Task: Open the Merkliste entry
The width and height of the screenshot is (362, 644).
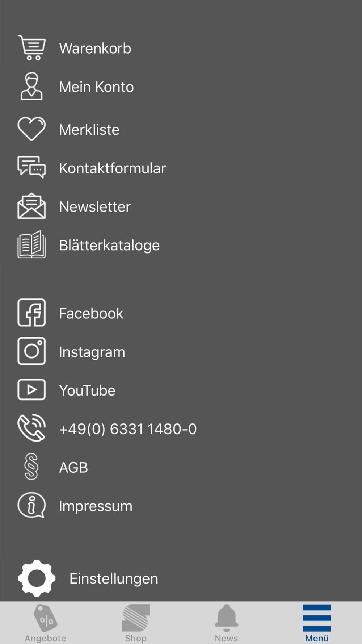Action: pyautogui.click(x=89, y=130)
